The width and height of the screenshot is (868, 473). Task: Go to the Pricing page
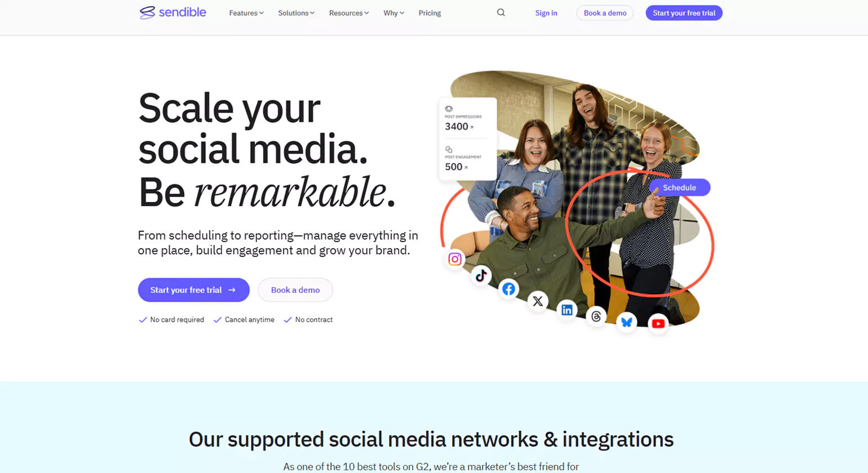429,13
